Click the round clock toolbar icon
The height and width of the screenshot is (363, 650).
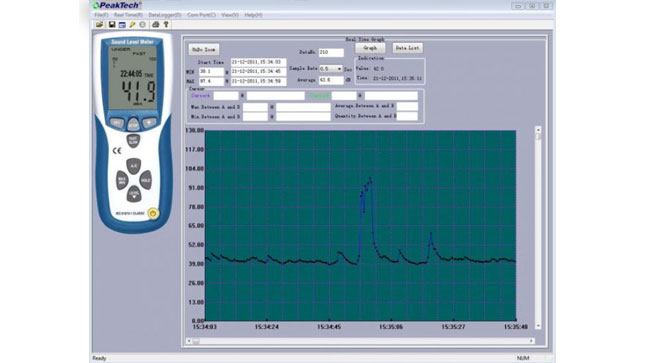click(x=143, y=25)
